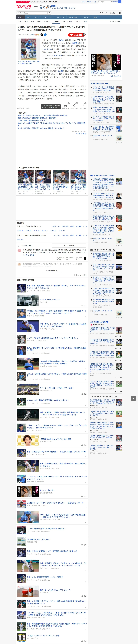Share the article on Facebook
The height and width of the screenshot is (644, 138).
point(45,35)
